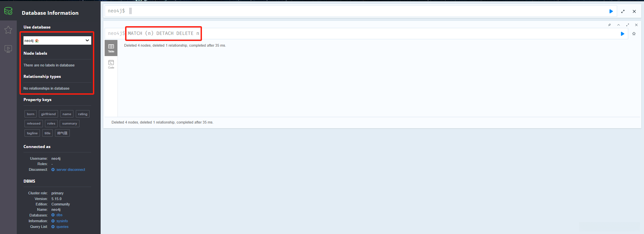Click the Chinese-named property key
Screen dimensions: 644x234
click(x=62, y=133)
